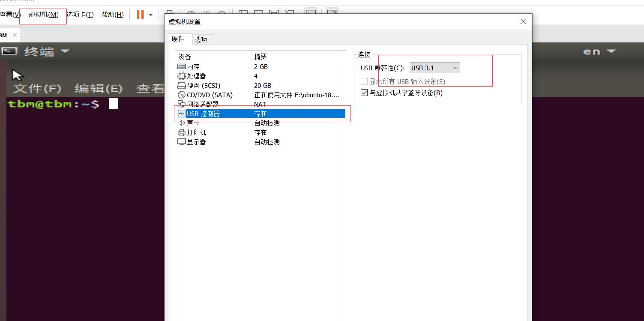Screen dimensions: 644x321
Task: Expand the power dropdown arrow beside pause
Action: click(150, 15)
